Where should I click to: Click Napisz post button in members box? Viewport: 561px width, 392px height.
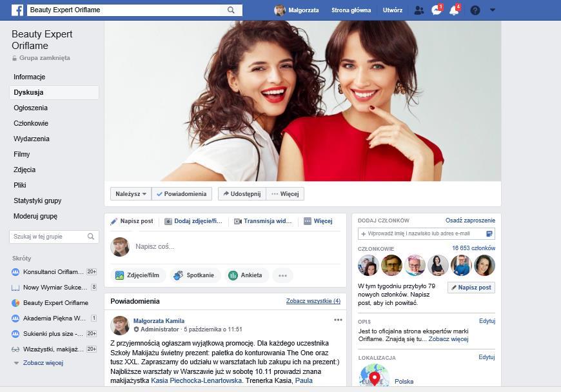pos(471,288)
